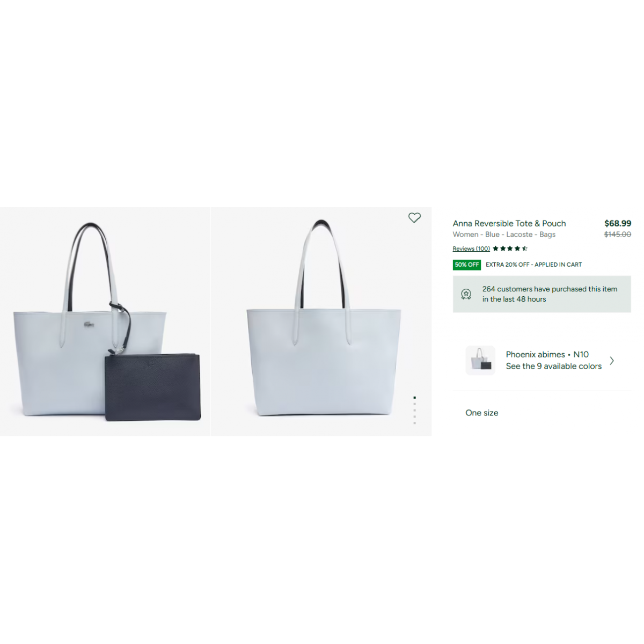Viewport: 644px width, 644px height.
Task: Click Anna Reversible Tote & Pouch title
Action: (509, 223)
